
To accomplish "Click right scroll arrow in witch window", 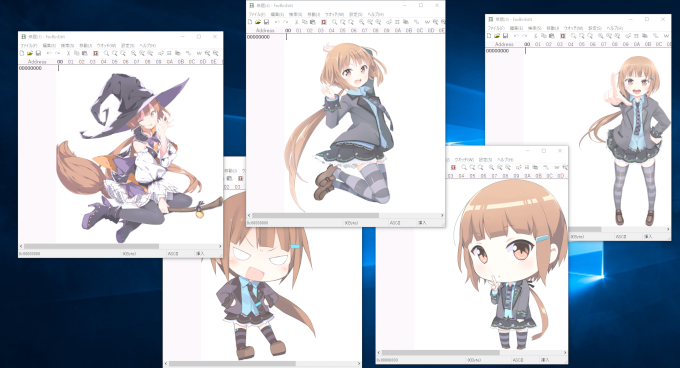I will [220, 246].
